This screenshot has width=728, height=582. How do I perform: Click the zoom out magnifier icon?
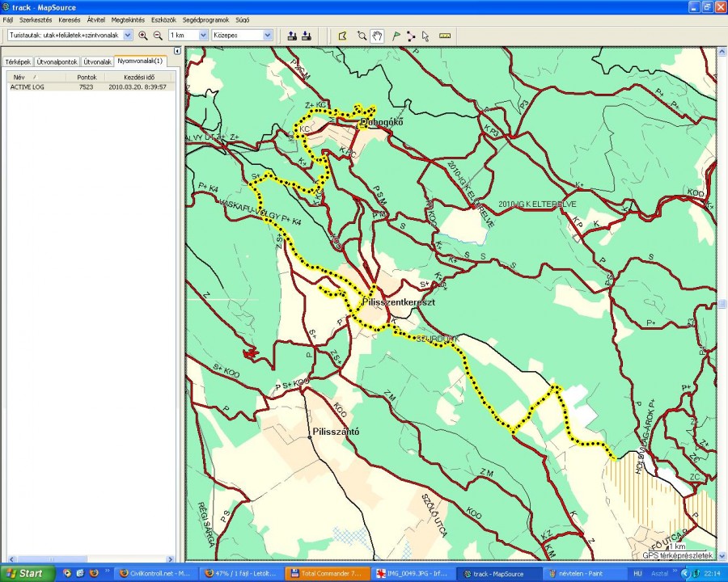coord(158,36)
